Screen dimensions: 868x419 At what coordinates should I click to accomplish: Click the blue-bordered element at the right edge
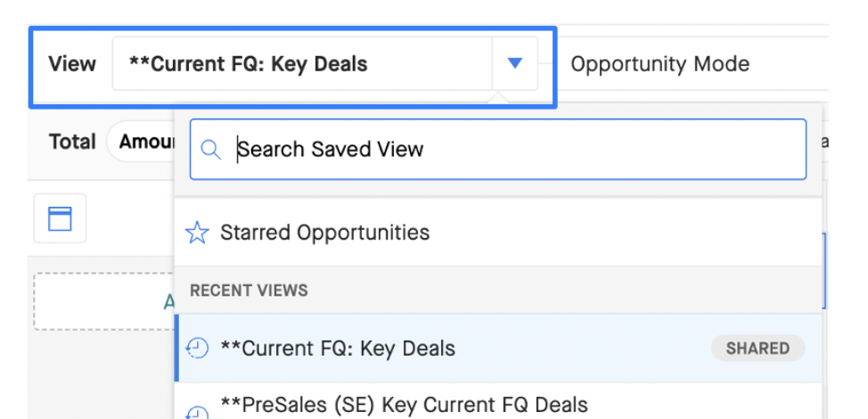tap(824, 271)
